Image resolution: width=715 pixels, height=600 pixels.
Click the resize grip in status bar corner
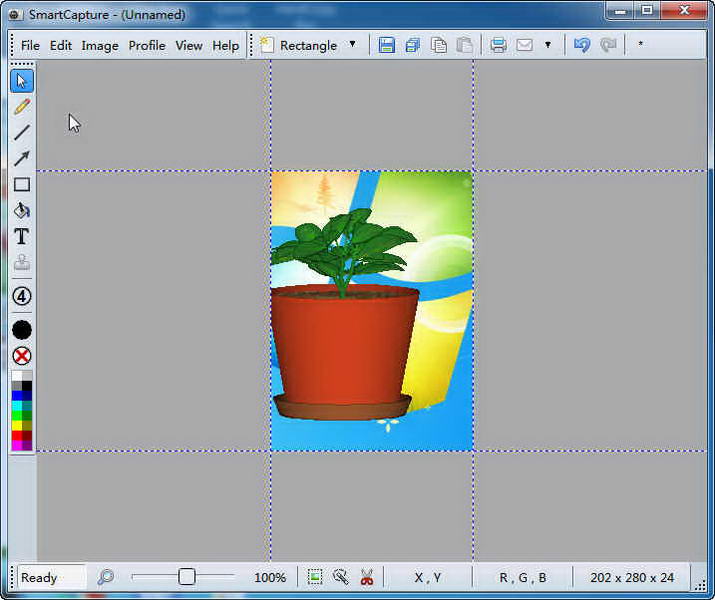[x=699, y=583]
